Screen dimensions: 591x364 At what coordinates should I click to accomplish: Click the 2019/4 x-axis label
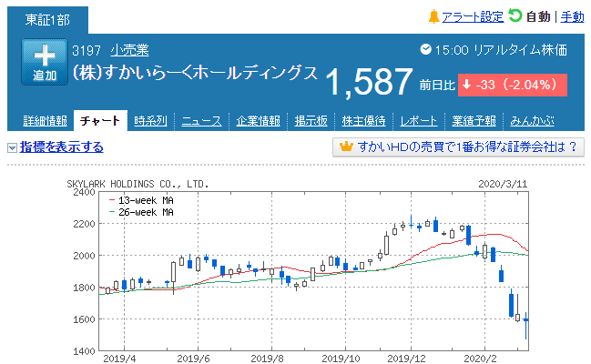pyautogui.click(x=119, y=359)
